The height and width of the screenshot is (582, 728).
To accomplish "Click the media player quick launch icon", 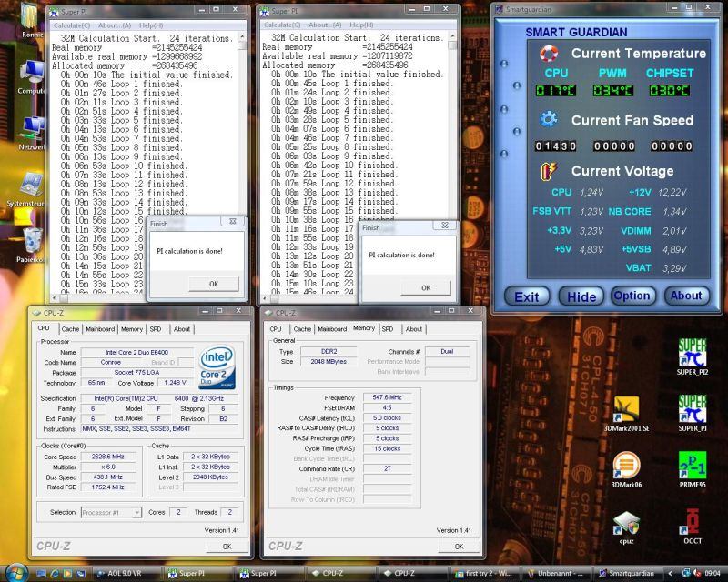I will [x=67, y=574].
